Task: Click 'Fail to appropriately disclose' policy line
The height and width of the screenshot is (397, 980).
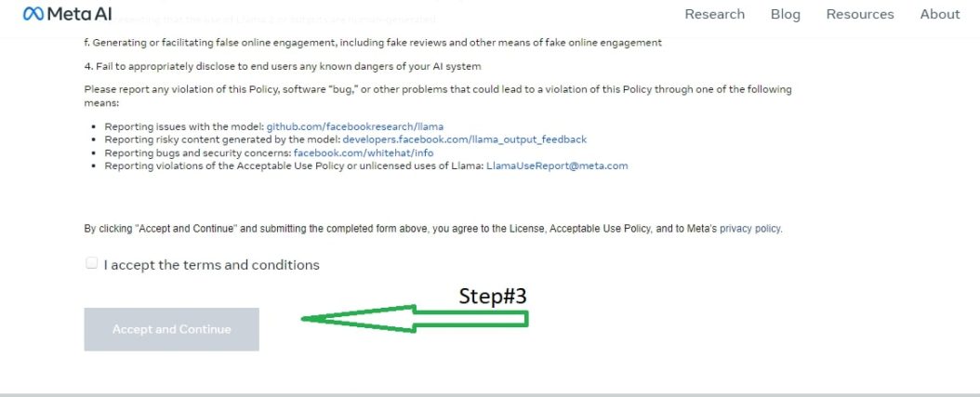Action: coord(283,66)
